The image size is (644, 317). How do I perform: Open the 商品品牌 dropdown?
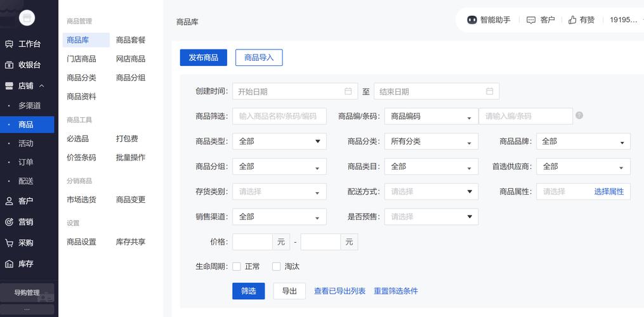pos(583,141)
